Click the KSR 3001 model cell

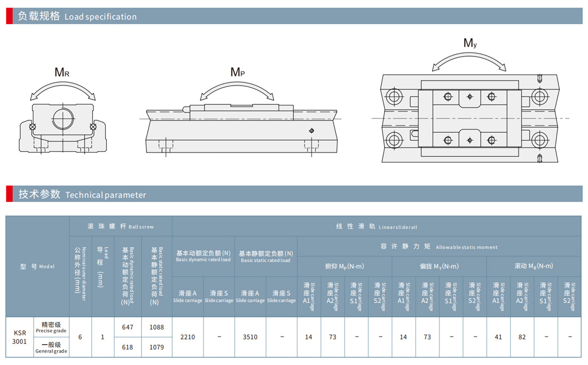click(19, 337)
